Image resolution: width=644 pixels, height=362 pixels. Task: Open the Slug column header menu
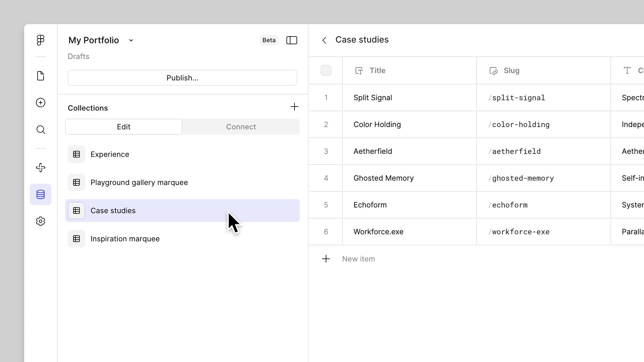coord(511,70)
